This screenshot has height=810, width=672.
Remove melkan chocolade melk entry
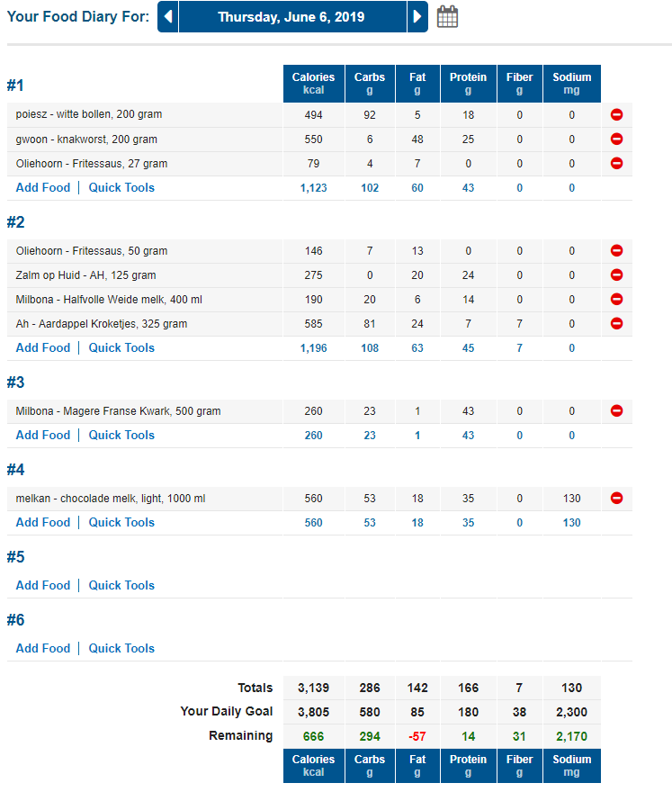(616, 499)
